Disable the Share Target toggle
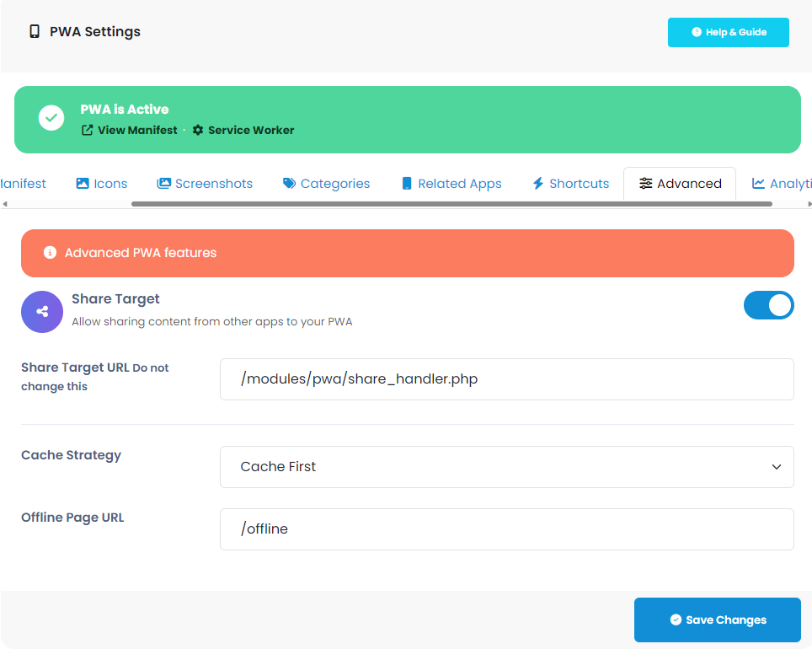 click(769, 305)
